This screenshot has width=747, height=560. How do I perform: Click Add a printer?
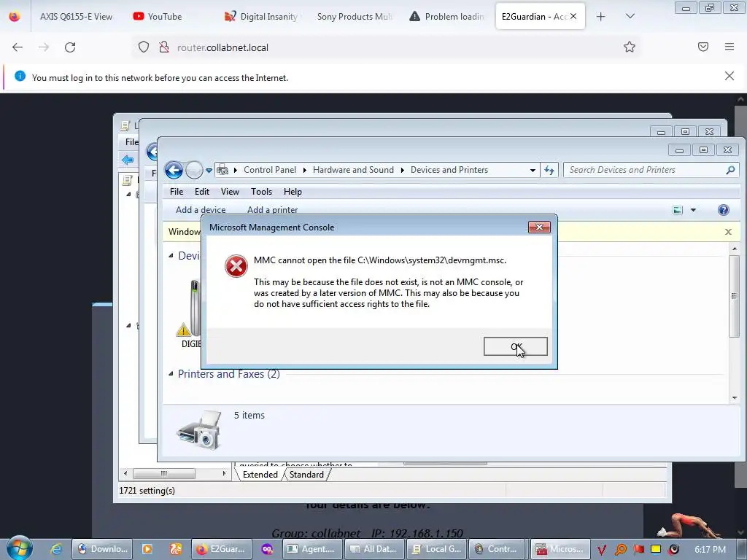[x=273, y=210]
